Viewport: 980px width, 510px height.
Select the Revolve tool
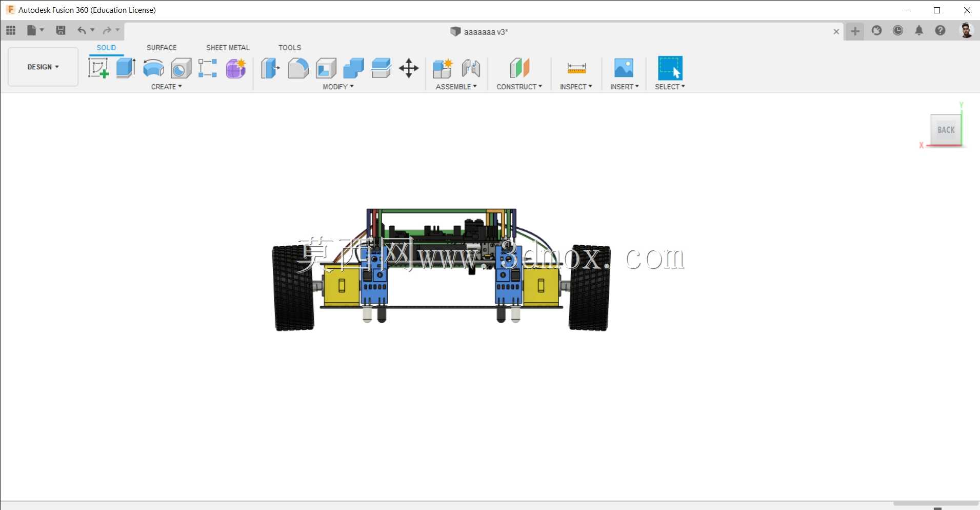[x=153, y=68]
